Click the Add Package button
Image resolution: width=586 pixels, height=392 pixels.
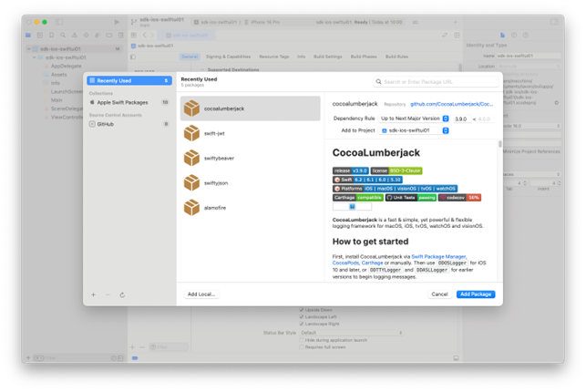(476, 294)
